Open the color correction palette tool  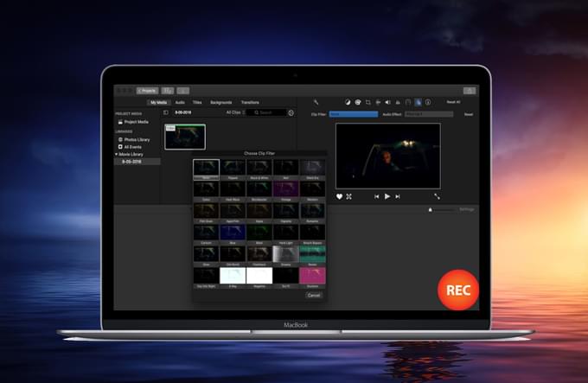point(357,102)
